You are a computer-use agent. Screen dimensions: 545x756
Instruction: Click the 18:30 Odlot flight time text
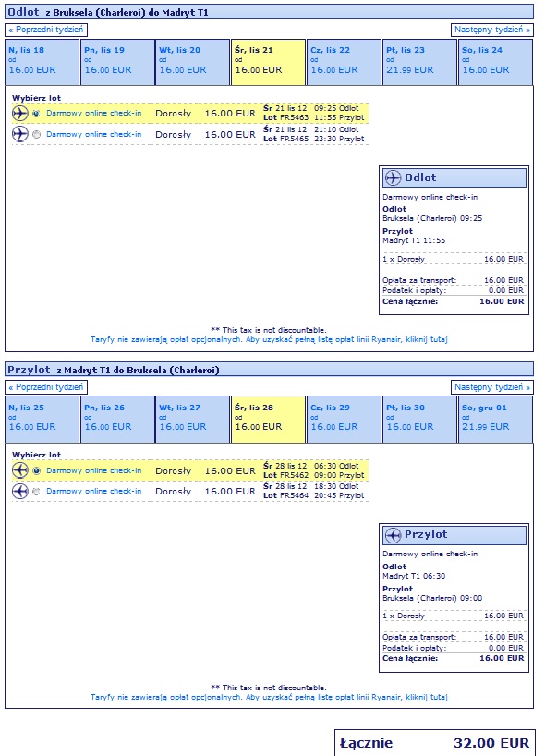click(x=336, y=486)
